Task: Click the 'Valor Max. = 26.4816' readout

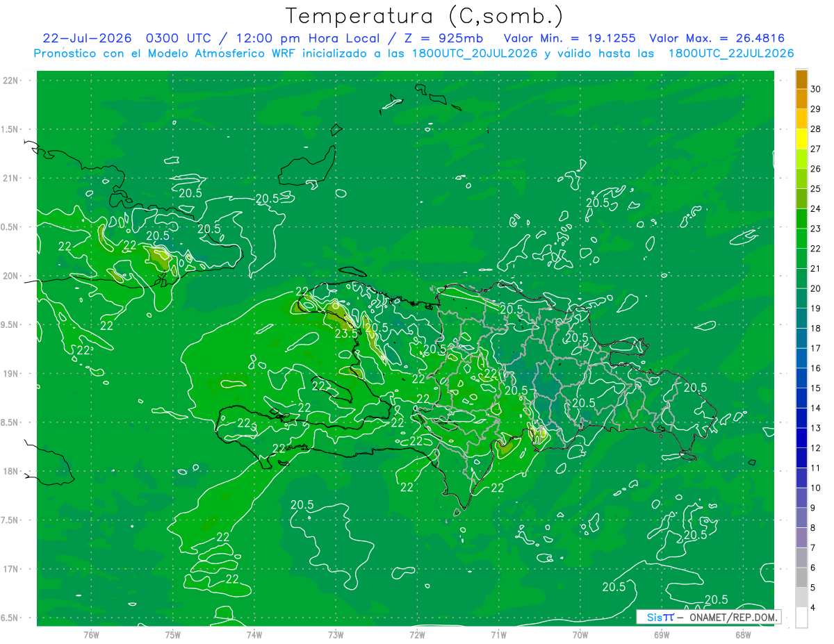Action: 717,38
